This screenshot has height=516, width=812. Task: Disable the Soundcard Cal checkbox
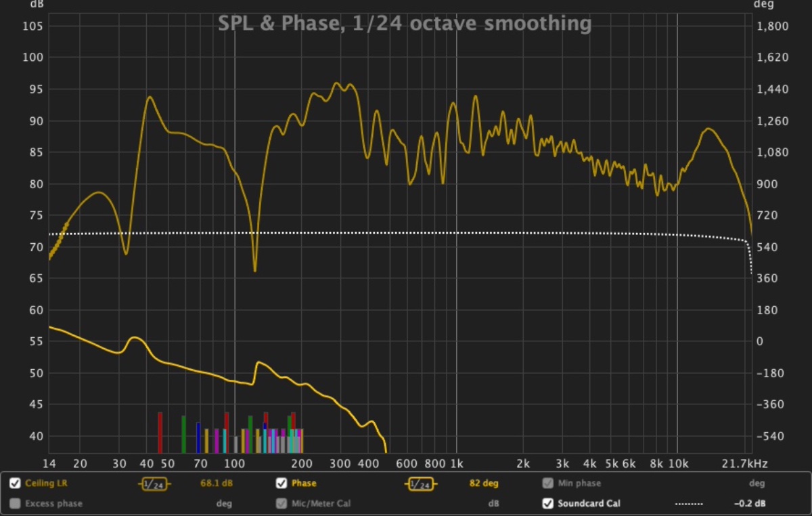547,504
